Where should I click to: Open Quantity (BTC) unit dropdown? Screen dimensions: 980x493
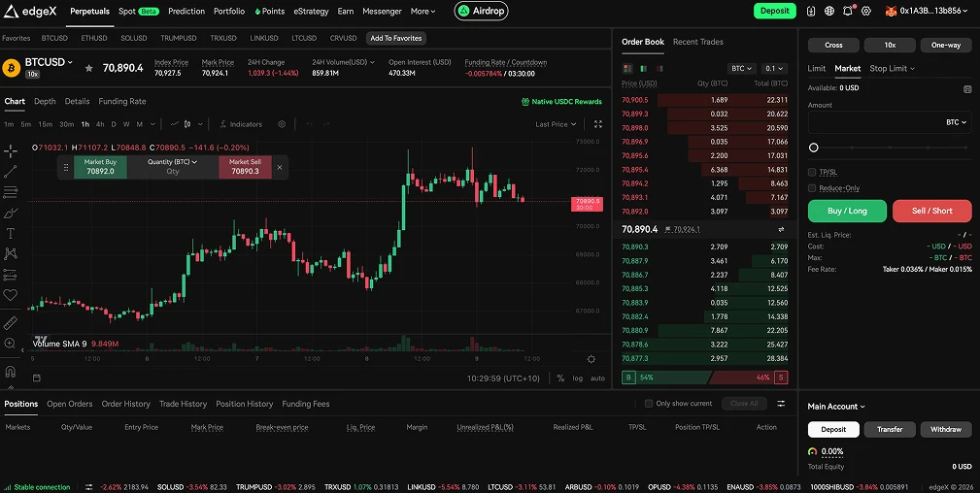click(173, 162)
